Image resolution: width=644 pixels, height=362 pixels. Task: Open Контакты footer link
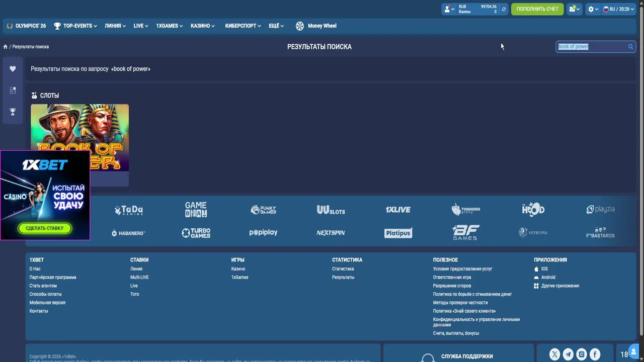(x=39, y=311)
